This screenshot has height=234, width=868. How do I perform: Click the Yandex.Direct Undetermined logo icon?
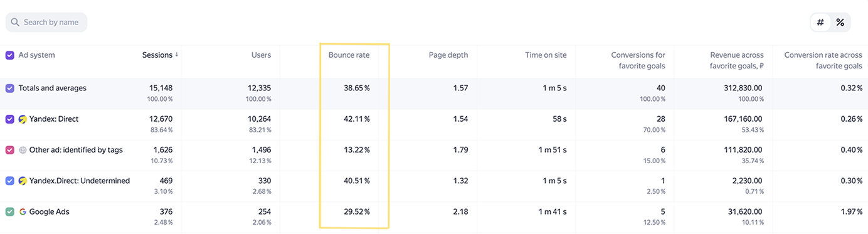[23, 181]
